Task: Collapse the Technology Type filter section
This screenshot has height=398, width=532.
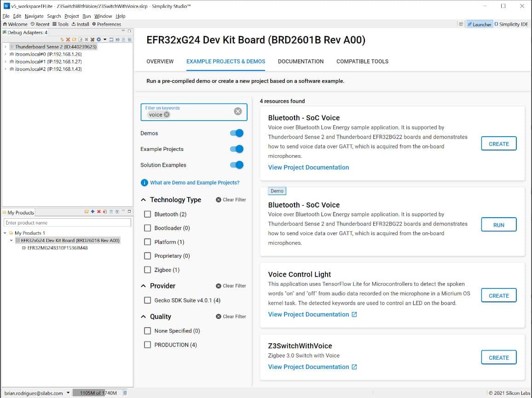Action: point(144,200)
